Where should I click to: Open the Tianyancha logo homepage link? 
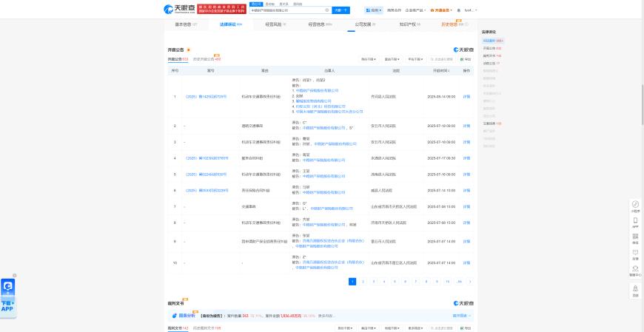(x=179, y=9)
